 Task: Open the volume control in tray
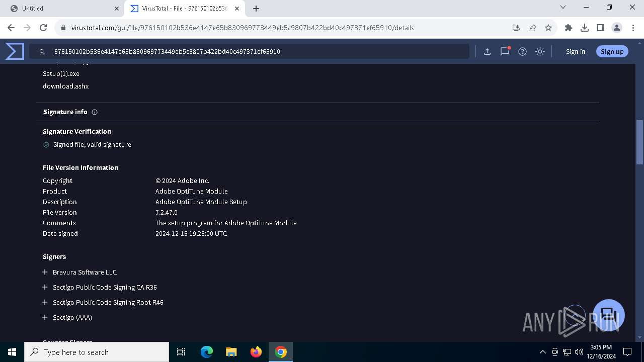pos(579,352)
